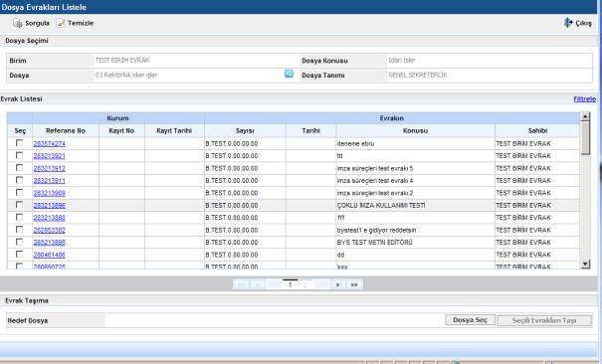Open reference link for 'bystest1 e gidiyor reddetsin'
This screenshot has width=602, height=364.
(x=49, y=230)
